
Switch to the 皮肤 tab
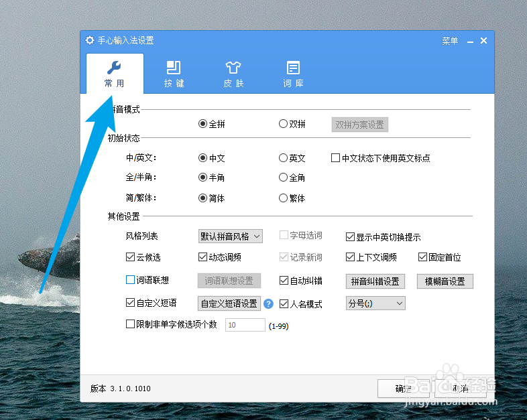click(x=233, y=74)
